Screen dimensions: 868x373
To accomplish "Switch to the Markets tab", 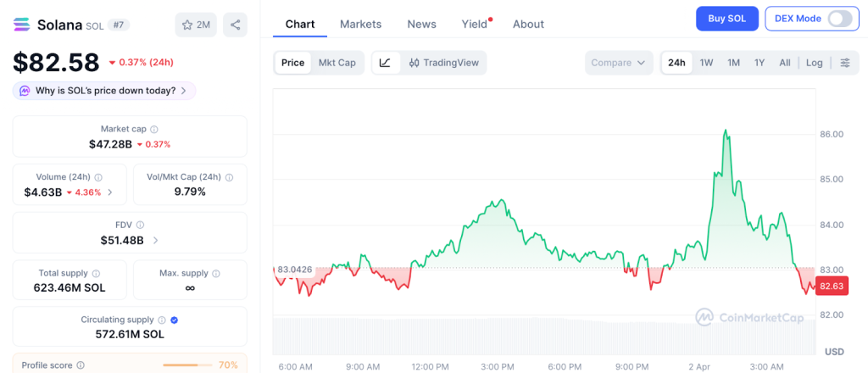I will point(360,24).
